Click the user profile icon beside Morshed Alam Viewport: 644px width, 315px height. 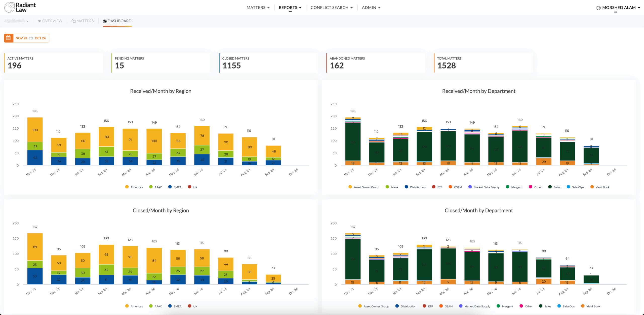click(598, 8)
